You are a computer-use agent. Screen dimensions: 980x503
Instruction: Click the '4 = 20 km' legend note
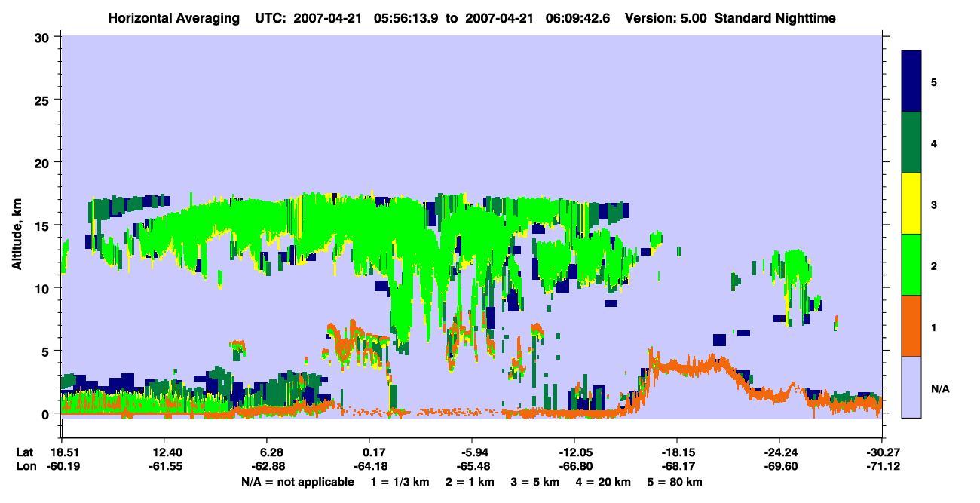pyautogui.click(x=603, y=482)
